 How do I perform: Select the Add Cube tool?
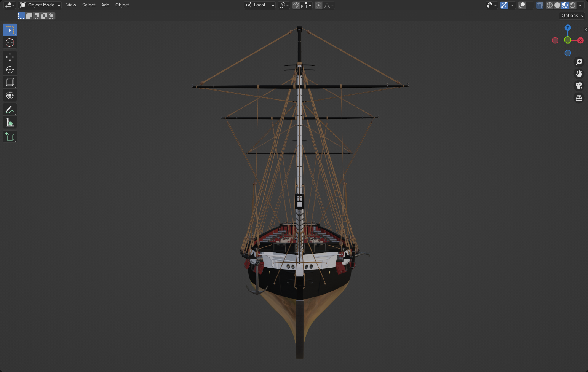pyautogui.click(x=10, y=137)
